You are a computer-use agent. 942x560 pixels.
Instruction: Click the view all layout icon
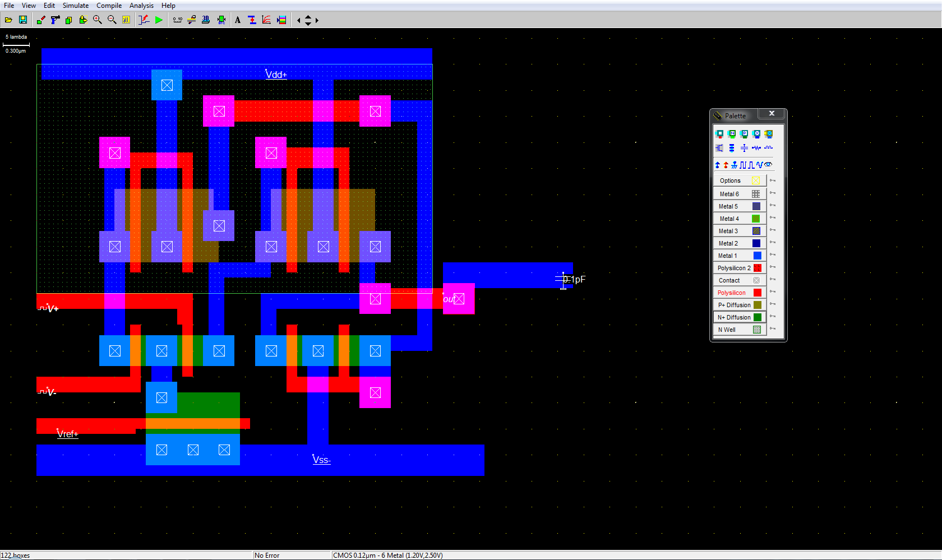126,20
